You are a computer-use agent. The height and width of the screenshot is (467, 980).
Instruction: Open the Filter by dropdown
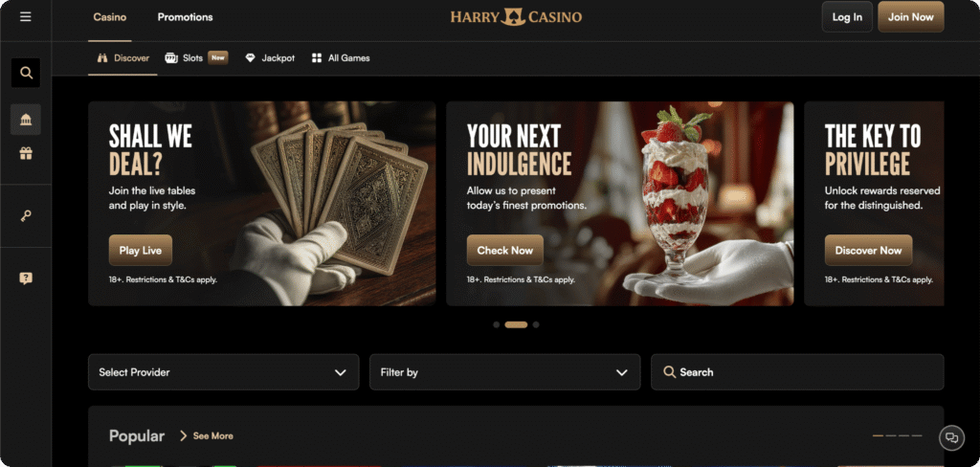pyautogui.click(x=505, y=372)
